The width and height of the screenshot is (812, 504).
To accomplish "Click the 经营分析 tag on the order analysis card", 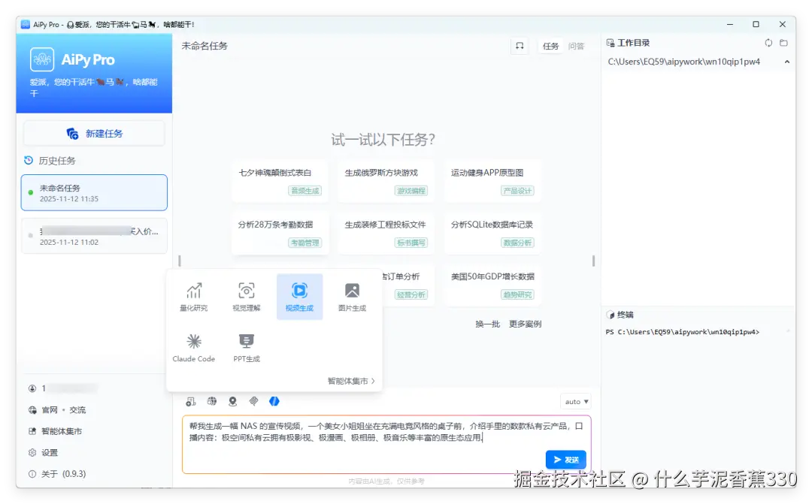I will pyautogui.click(x=411, y=294).
